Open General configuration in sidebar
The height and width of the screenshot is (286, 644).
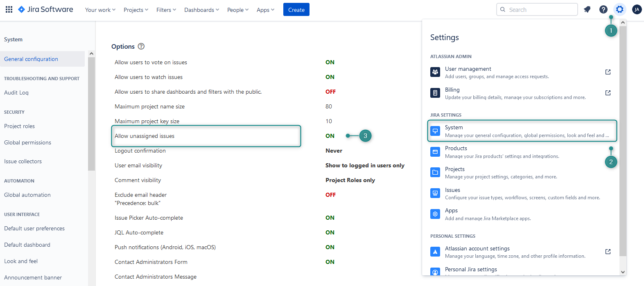tap(43, 59)
